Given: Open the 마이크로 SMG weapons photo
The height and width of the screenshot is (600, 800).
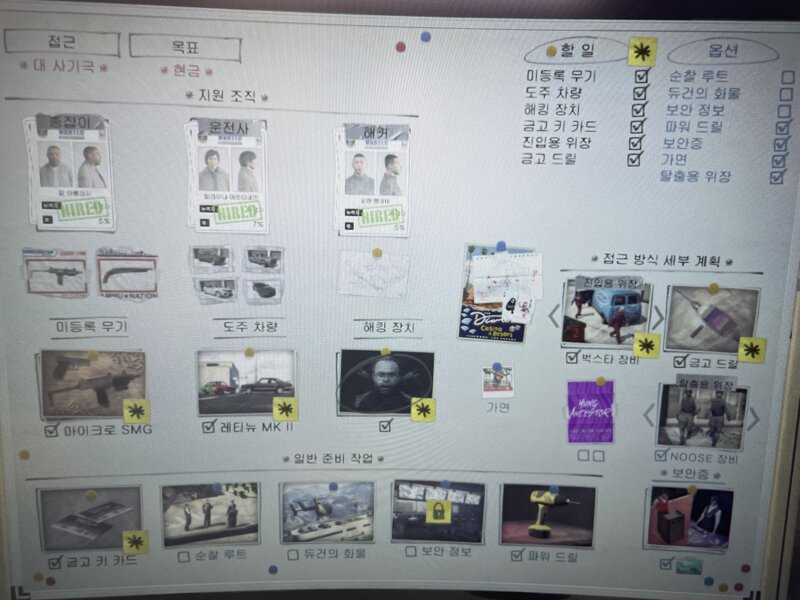Looking at the screenshot, I should (x=92, y=383).
